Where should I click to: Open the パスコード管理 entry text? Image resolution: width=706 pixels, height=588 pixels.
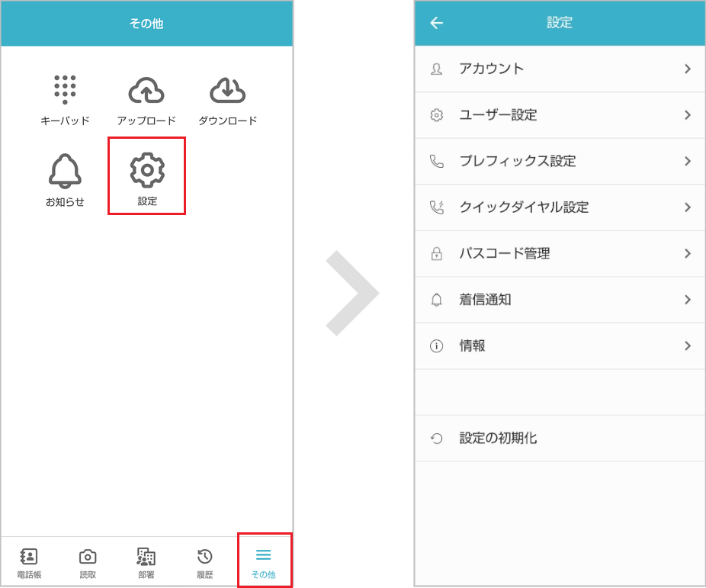[504, 253]
